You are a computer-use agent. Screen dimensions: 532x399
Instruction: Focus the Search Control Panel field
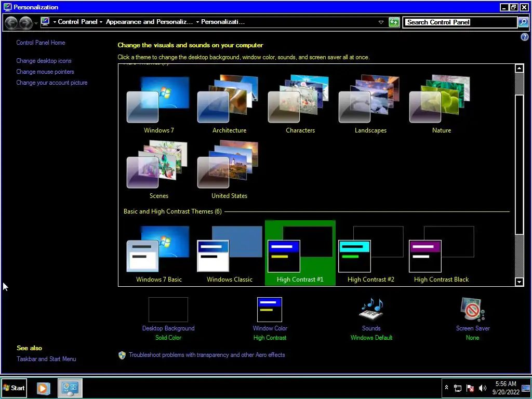[460, 22]
